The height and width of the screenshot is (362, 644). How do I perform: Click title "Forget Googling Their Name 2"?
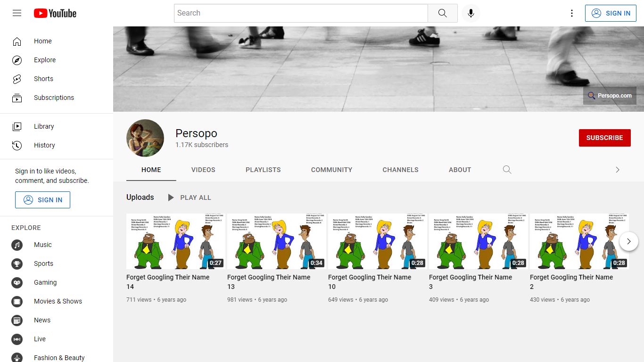571,282
